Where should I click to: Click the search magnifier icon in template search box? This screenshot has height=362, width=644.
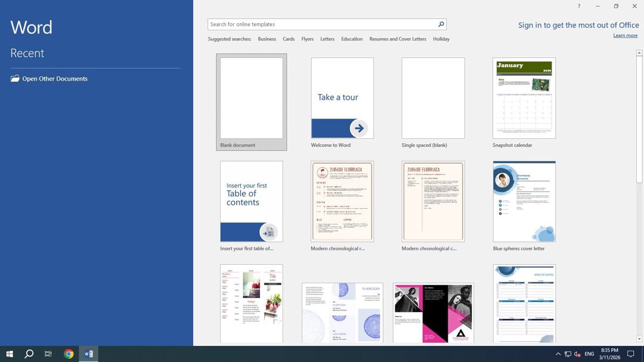pyautogui.click(x=441, y=24)
